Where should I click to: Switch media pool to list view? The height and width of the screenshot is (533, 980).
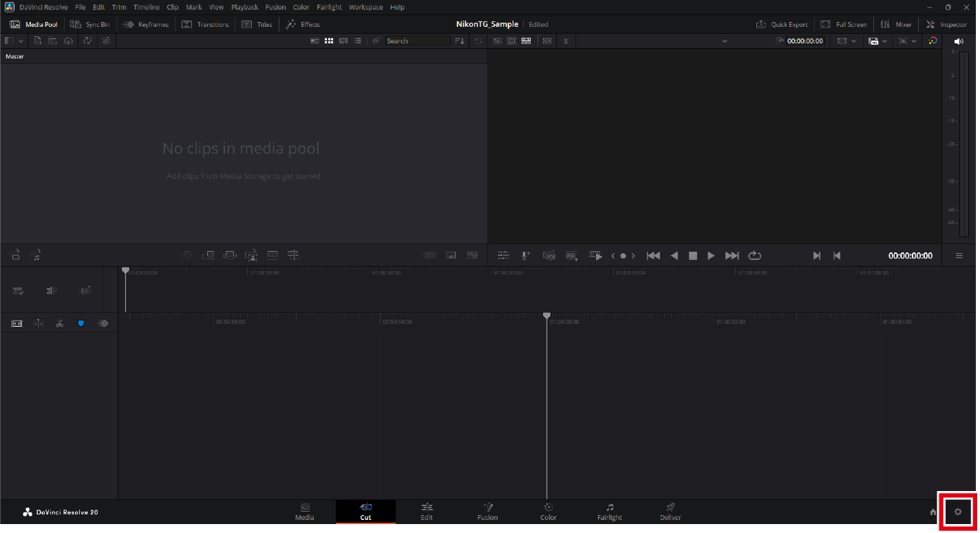pyautogui.click(x=358, y=41)
